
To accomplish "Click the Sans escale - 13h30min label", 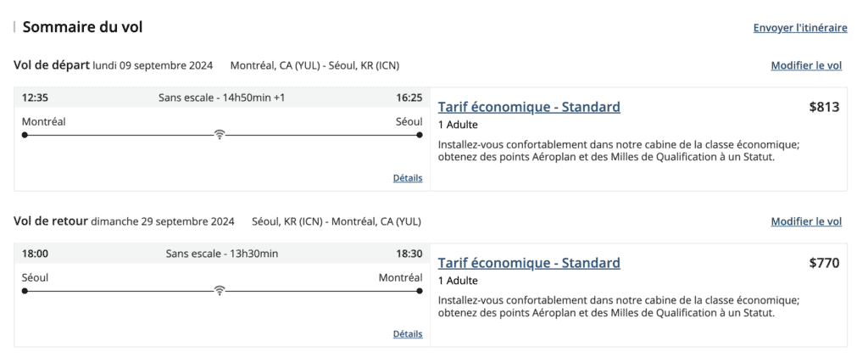I will 222,254.
